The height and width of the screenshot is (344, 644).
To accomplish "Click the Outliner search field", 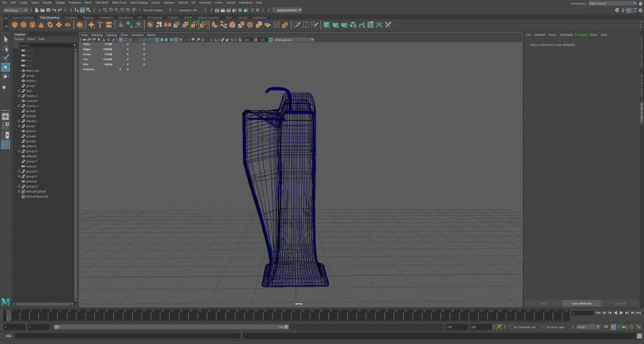I will tap(45, 45).
